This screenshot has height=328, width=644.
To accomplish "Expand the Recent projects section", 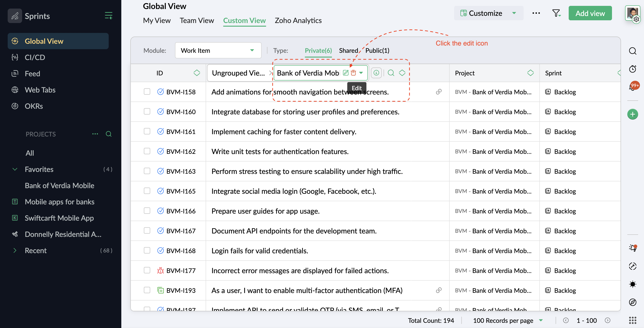I will click(x=15, y=250).
